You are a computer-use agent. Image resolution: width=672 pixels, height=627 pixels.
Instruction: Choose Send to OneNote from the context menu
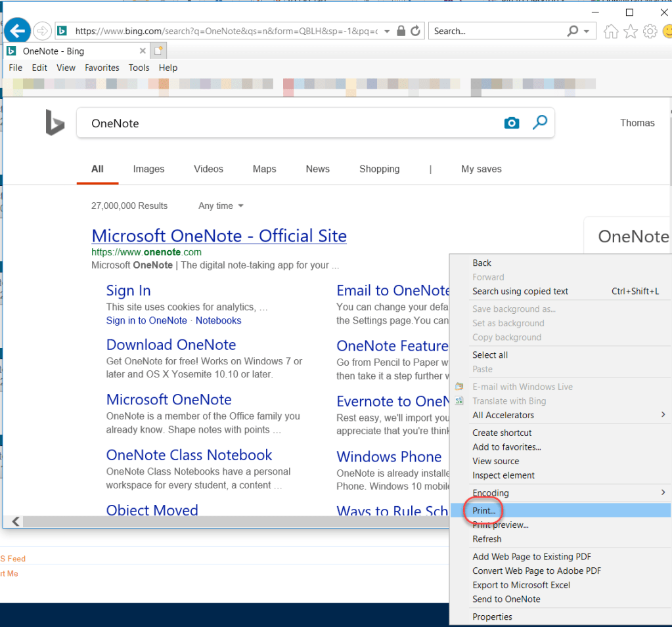(x=506, y=599)
